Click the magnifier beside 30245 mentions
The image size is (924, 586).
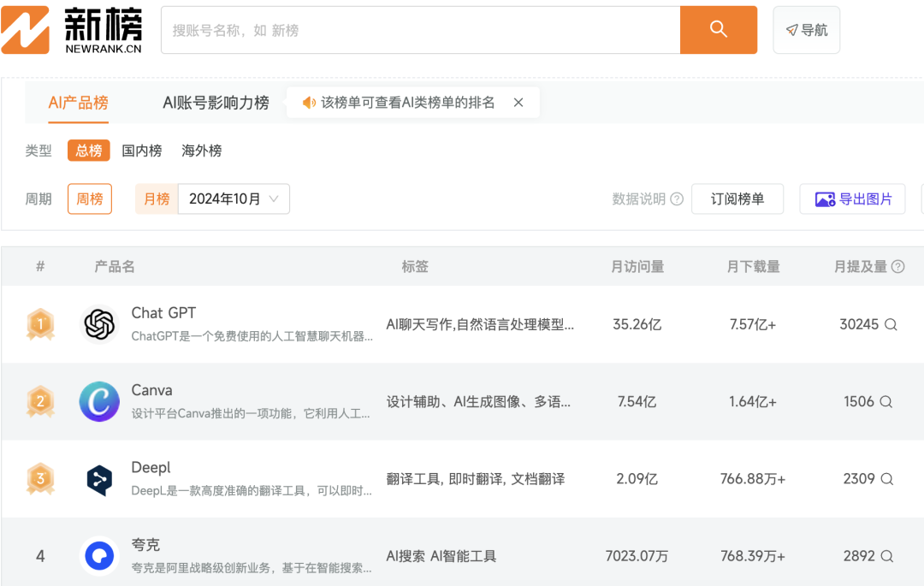pyautogui.click(x=891, y=324)
